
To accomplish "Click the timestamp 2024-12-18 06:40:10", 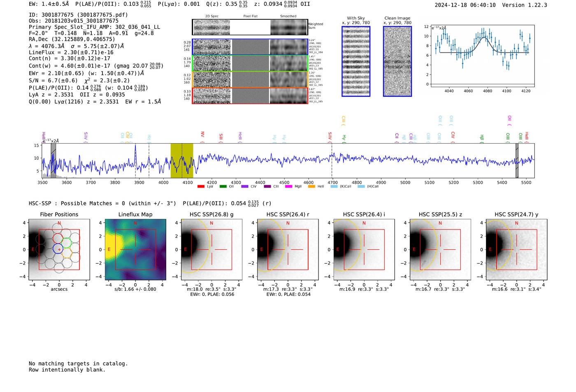I will click(x=465, y=5).
